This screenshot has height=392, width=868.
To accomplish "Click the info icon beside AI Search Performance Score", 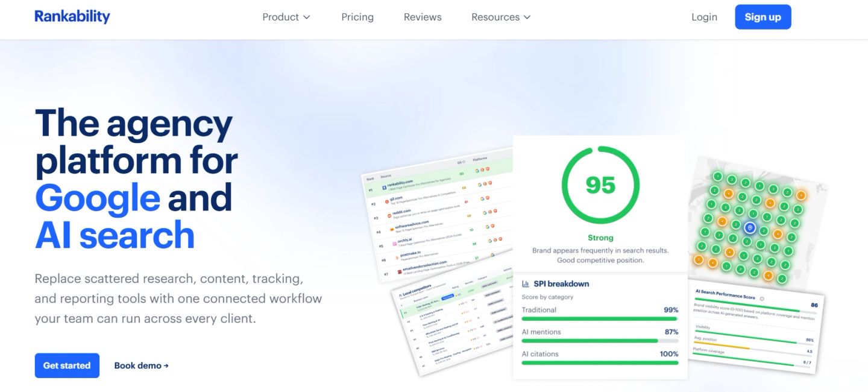I will click(x=762, y=299).
